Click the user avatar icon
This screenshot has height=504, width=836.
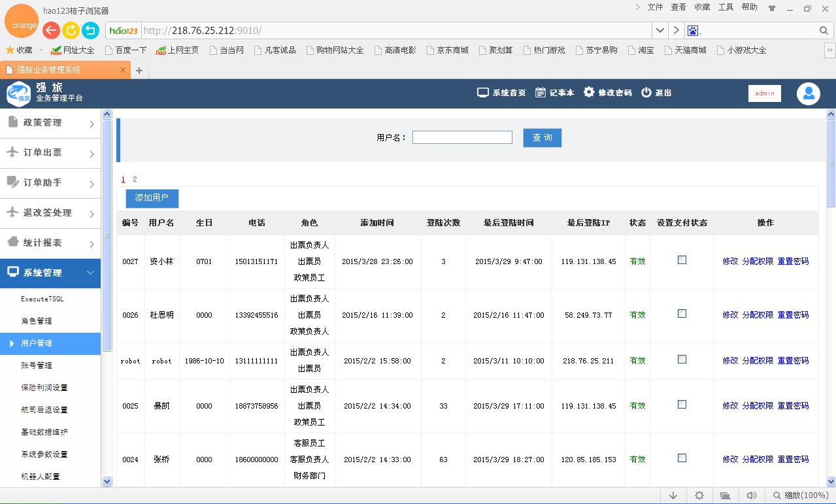coord(809,93)
